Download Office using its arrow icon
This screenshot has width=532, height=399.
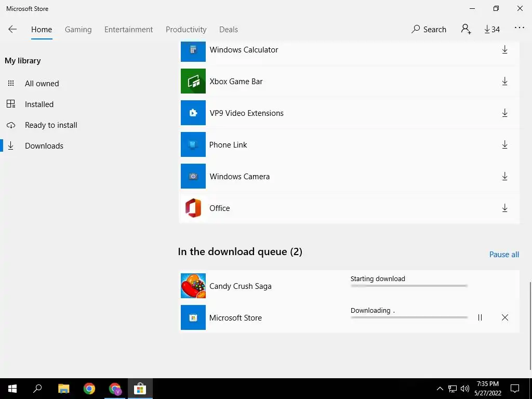[x=504, y=208]
